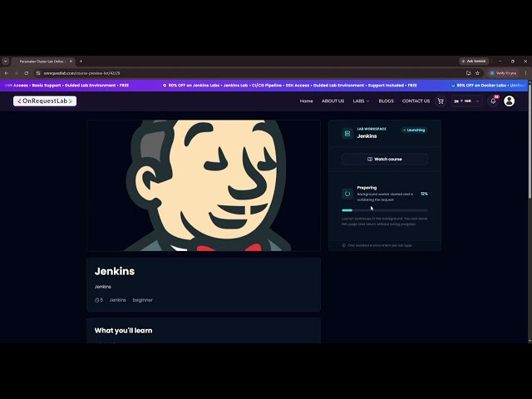
Task: Open the user profile avatar
Action: (509, 101)
